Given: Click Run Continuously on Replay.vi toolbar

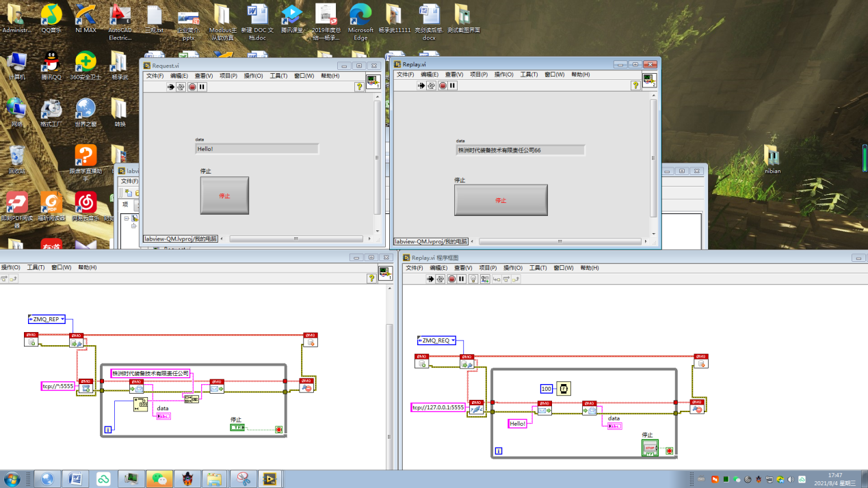Looking at the screenshot, I should point(430,85).
